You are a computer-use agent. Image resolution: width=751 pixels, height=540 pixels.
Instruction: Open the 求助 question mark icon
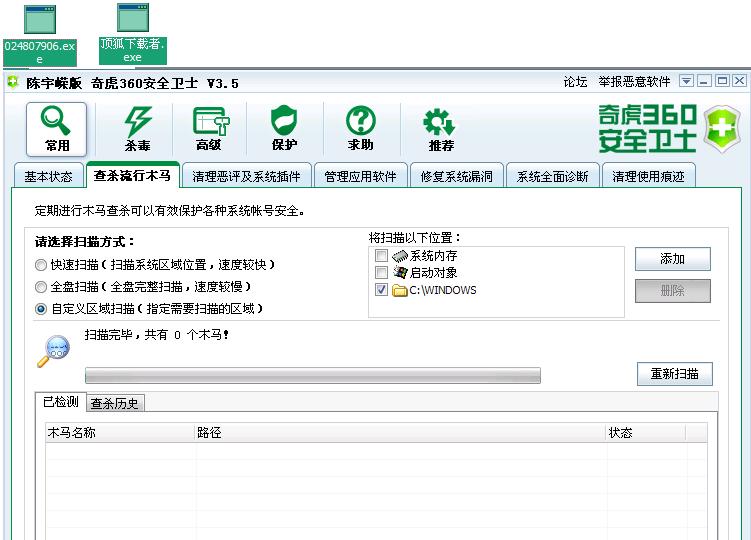(361, 129)
